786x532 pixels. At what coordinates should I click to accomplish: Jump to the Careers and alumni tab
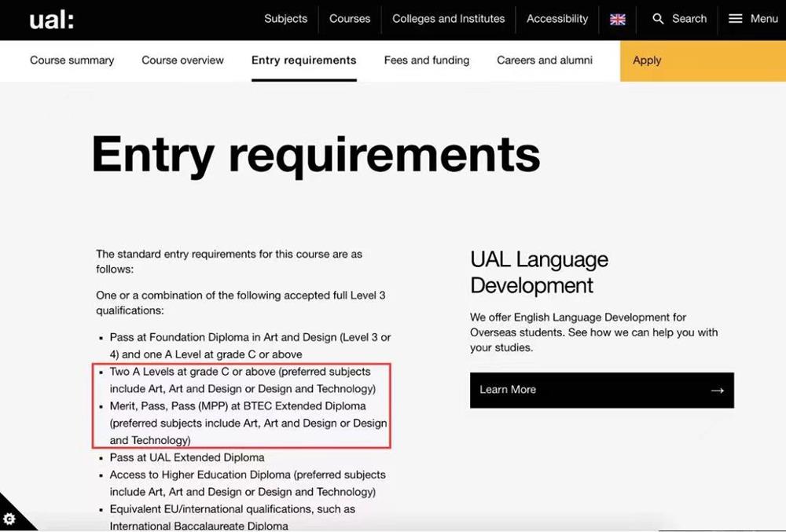coord(545,61)
